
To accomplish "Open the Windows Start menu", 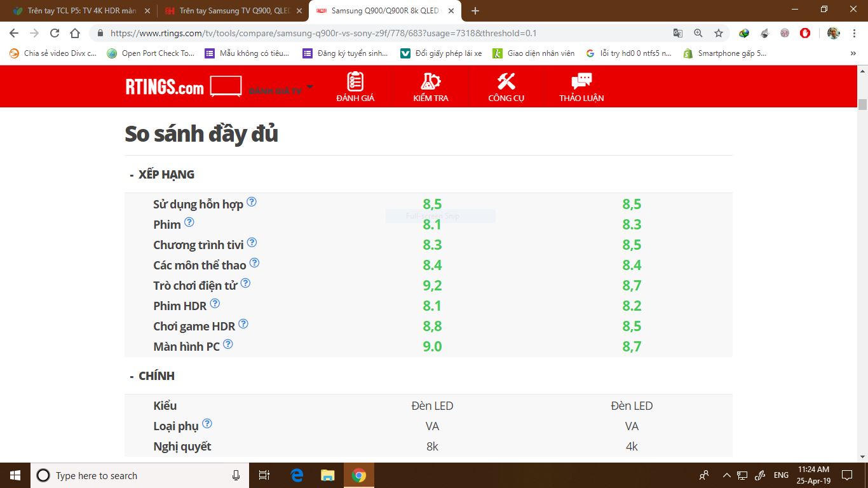I will click(x=15, y=475).
